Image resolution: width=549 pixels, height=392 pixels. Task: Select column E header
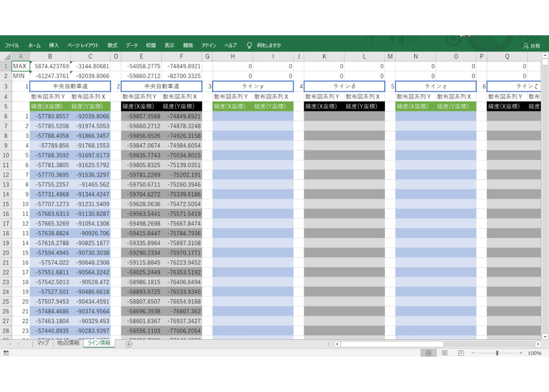[x=141, y=56]
